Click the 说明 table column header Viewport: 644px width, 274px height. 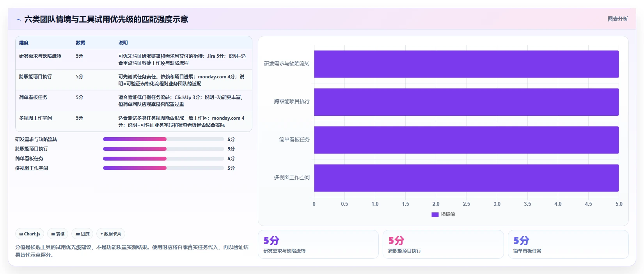click(123, 43)
